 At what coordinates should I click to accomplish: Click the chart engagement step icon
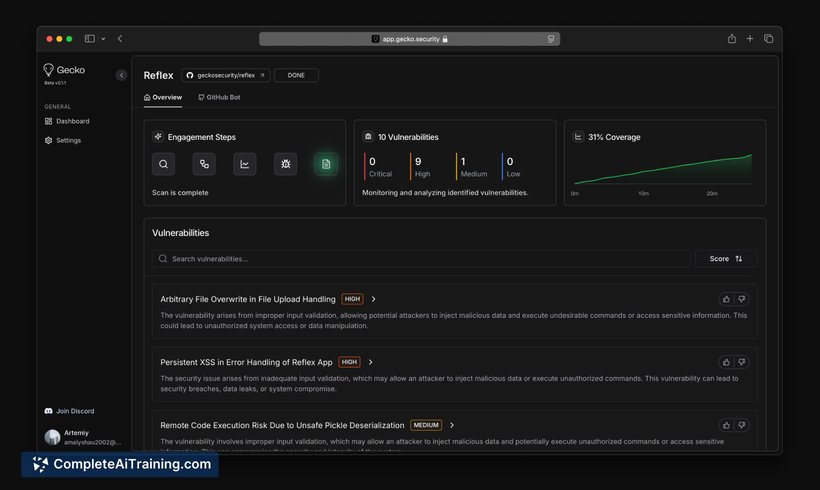pos(245,164)
